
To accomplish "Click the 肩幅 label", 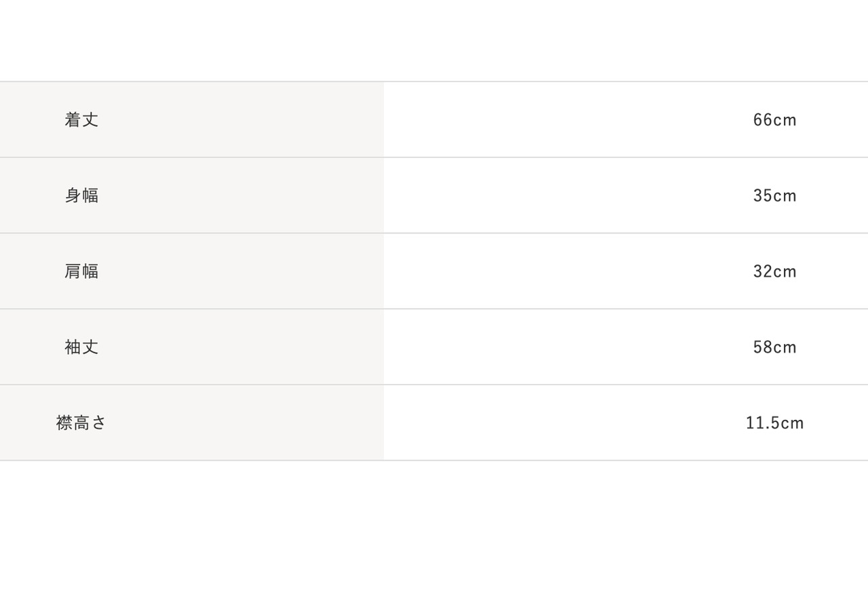I will pos(81,271).
